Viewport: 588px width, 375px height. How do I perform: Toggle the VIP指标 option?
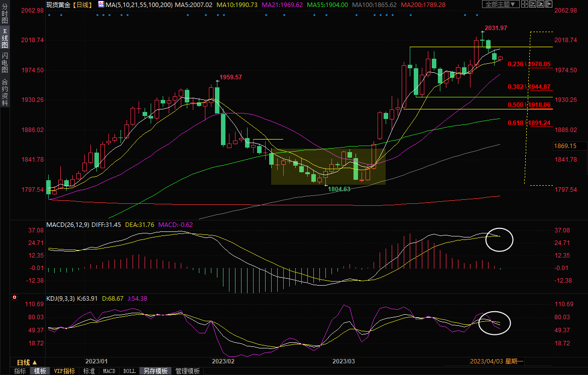point(64,371)
